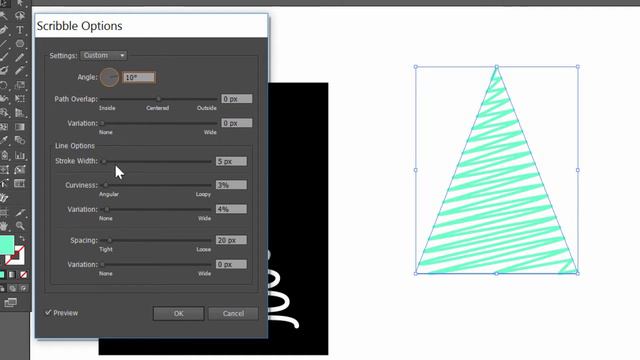640x360 pixels.
Task: Set paint mode to None
Action: click(x=23, y=275)
